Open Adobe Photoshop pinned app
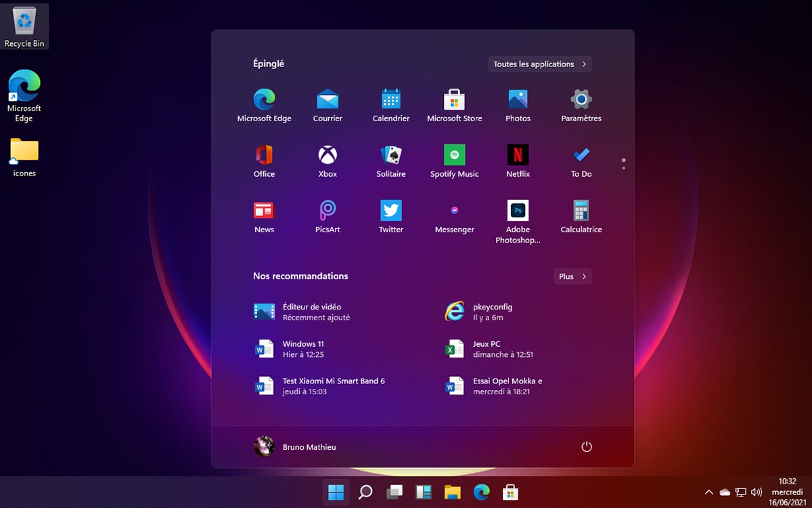Screen dimensions: 812x508 (518, 211)
